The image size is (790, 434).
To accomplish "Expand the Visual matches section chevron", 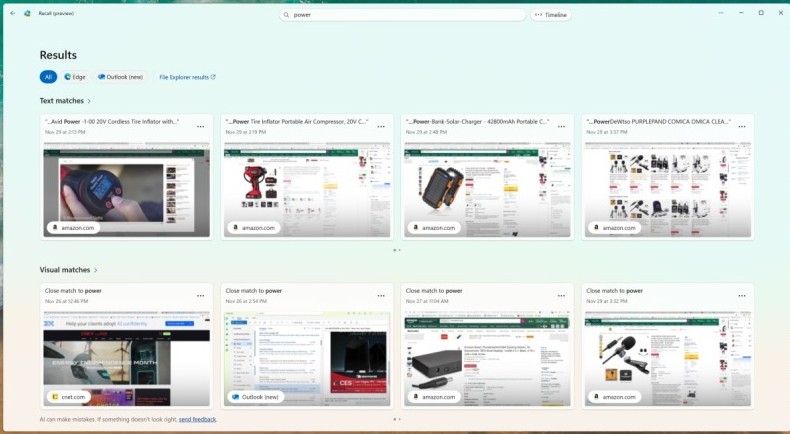I will (x=96, y=270).
